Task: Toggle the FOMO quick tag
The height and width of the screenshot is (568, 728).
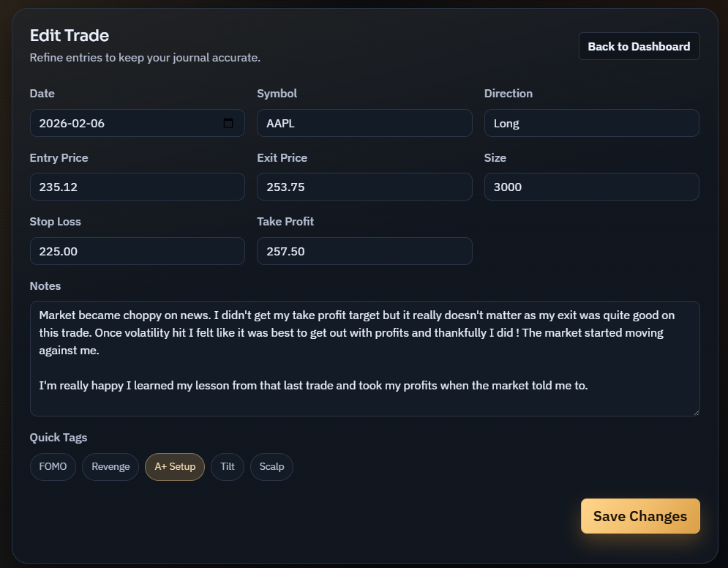Action: (53, 467)
